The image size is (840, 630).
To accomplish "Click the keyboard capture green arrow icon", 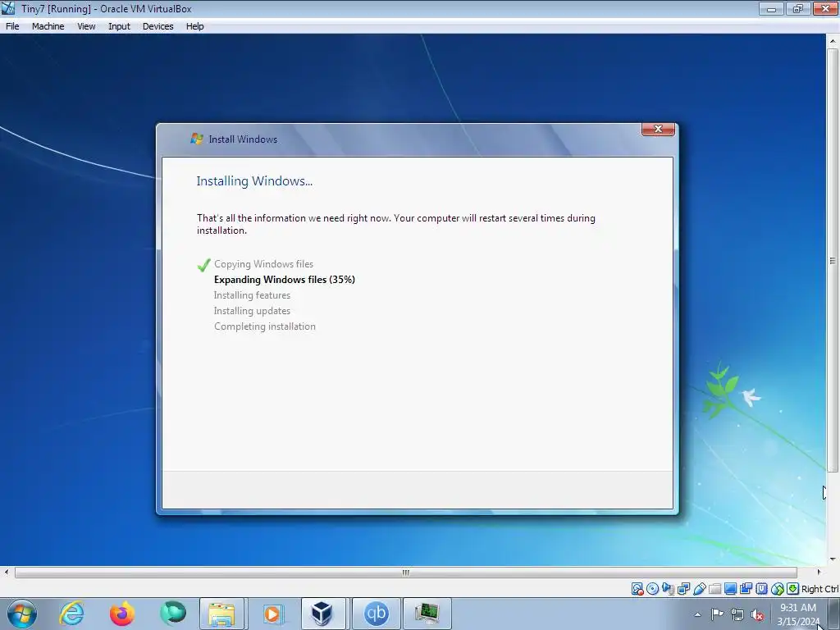I will pos(793,589).
